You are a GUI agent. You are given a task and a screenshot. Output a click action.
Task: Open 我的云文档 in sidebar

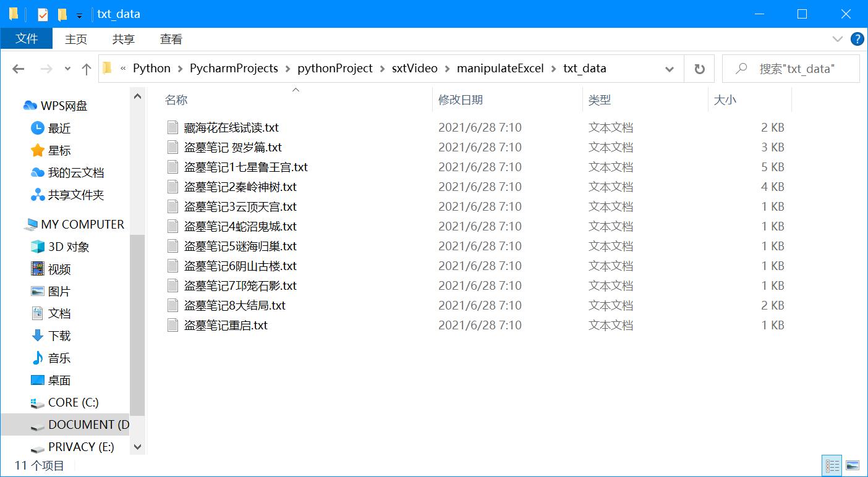tap(76, 172)
